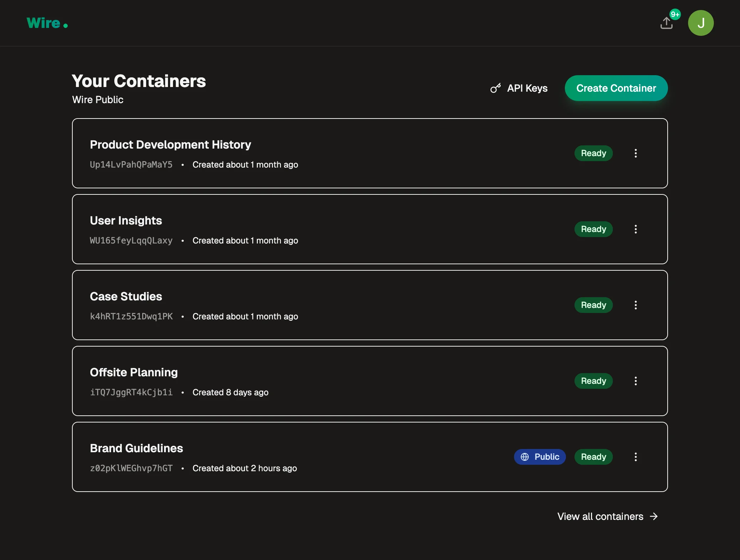740x560 pixels.
Task: Click the Create Container button
Action: click(x=616, y=88)
